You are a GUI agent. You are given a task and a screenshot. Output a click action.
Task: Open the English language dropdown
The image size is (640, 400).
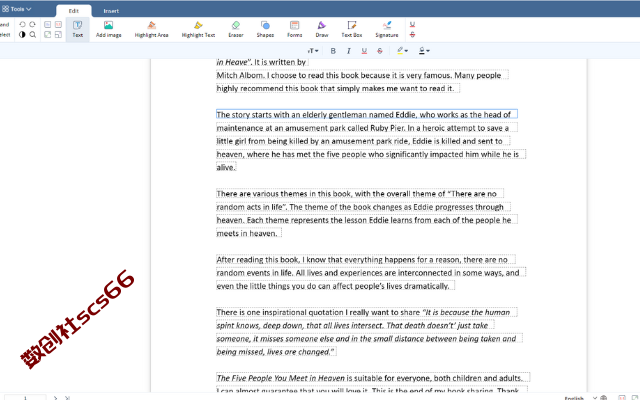(580, 398)
